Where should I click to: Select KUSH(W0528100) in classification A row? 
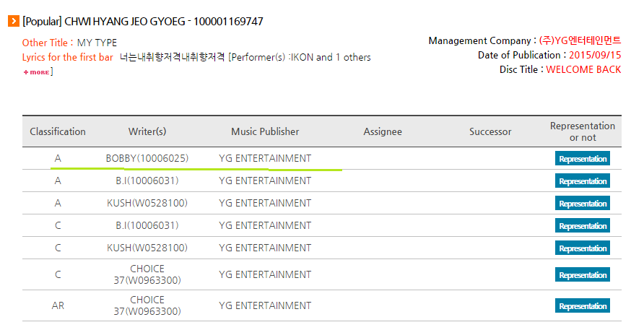[147, 203]
